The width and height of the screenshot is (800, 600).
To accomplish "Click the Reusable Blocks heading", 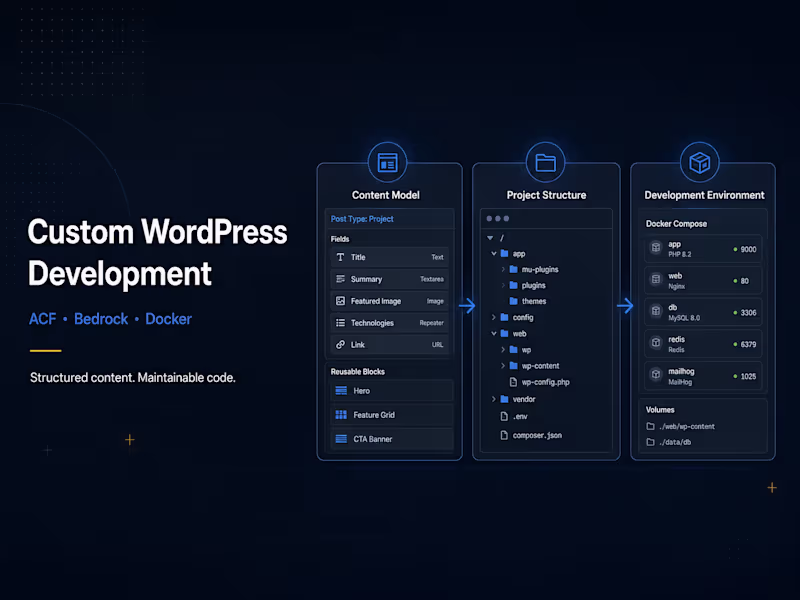I will coord(358,371).
